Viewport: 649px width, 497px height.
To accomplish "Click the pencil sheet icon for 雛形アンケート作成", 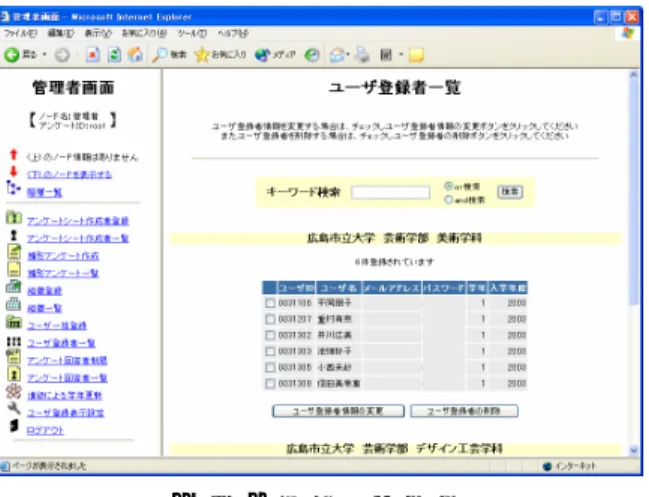I will [14, 252].
